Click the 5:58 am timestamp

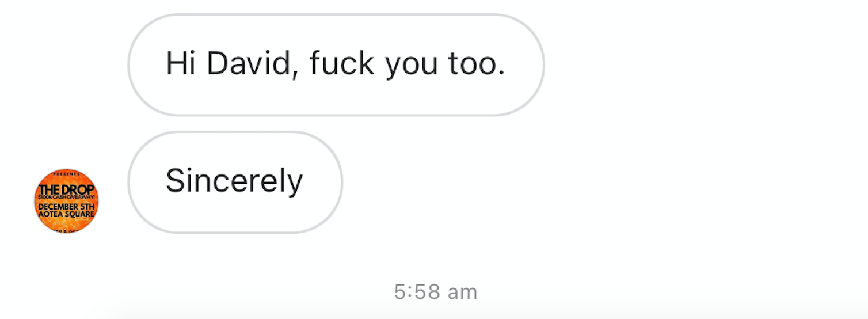[x=436, y=292]
